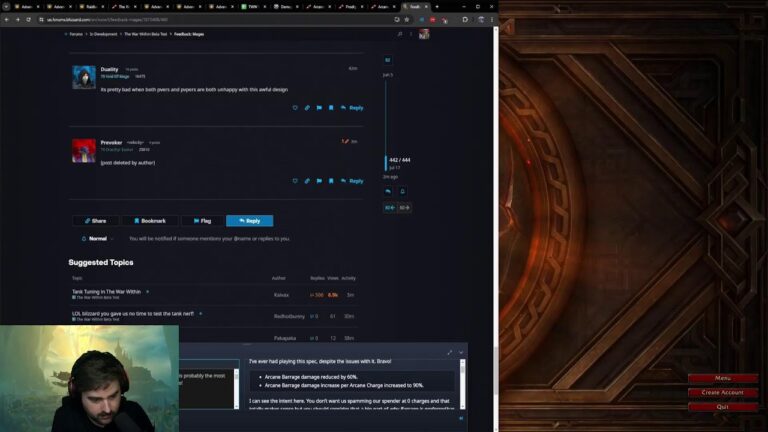768x432 pixels.
Task: Flag Prevoker's post
Action: pyautogui.click(x=319, y=181)
